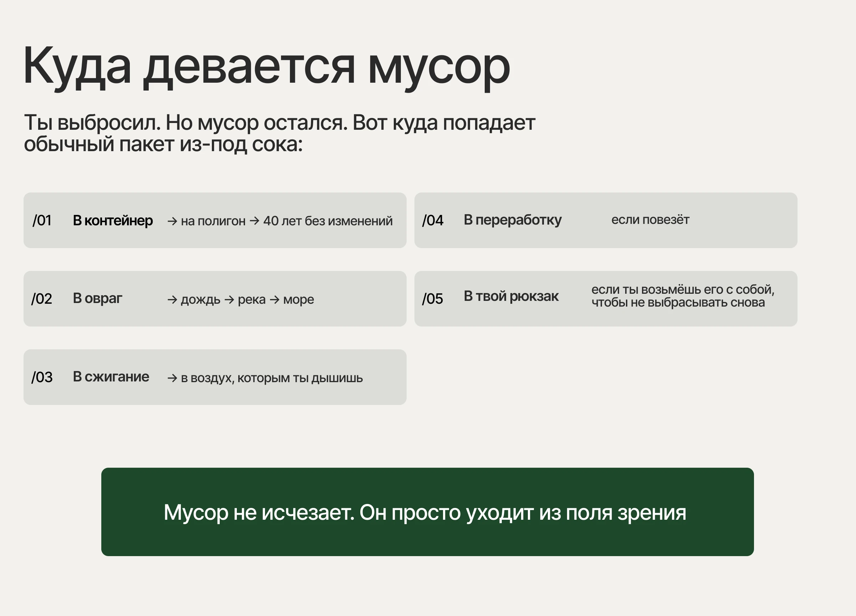Viewport: 856px width, 616px height.
Task: Click the text 'дождь → река → море'
Action: tap(247, 299)
